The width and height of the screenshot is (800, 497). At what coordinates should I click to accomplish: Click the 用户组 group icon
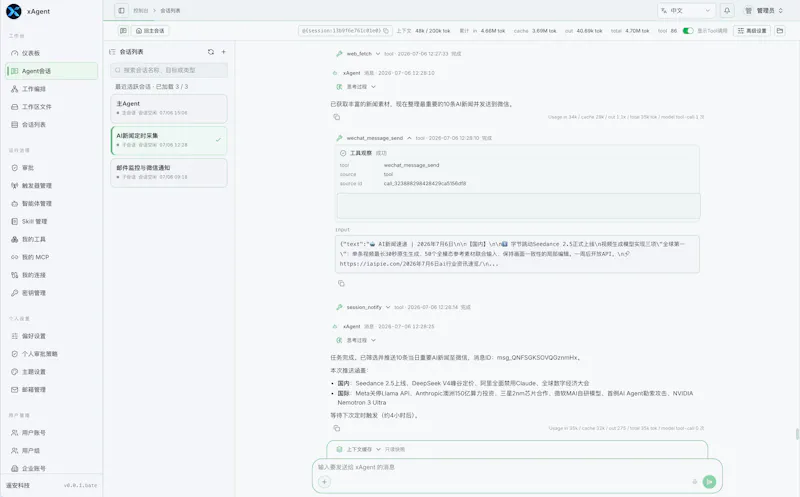(14, 451)
